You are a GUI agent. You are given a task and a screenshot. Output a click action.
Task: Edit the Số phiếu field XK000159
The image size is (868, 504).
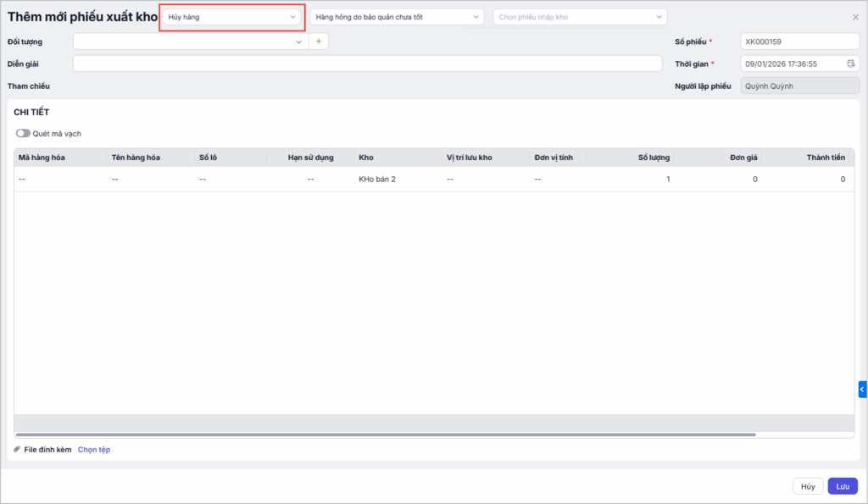point(800,42)
